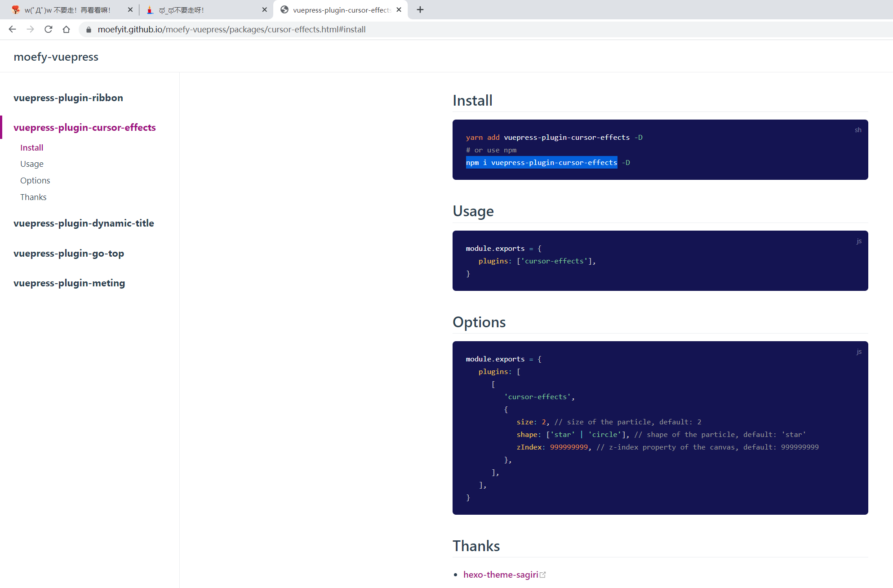
Task: Click the site security lock icon
Action: [x=89, y=30]
